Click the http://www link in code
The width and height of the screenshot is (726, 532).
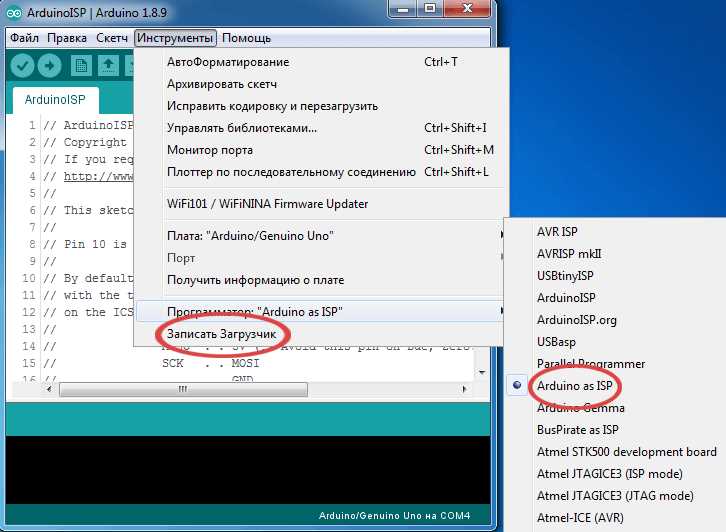point(99,176)
